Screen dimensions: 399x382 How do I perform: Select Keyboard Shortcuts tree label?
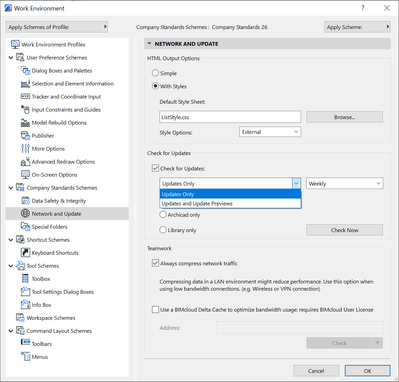click(55, 253)
